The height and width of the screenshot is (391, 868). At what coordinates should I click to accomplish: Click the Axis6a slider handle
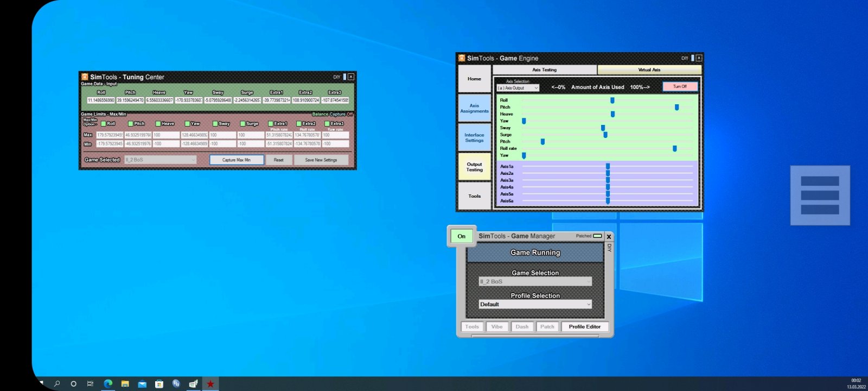(x=608, y=201)
